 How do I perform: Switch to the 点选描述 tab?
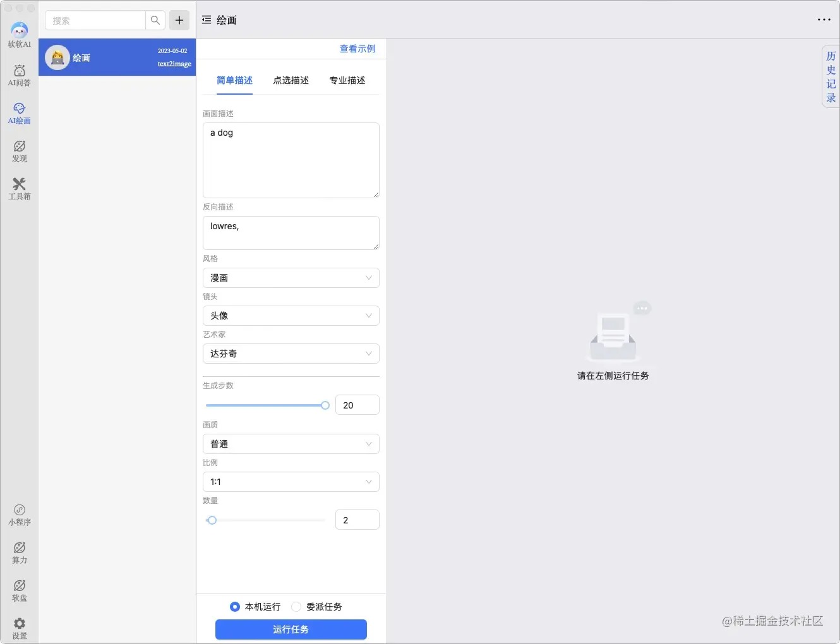(291, 80)
